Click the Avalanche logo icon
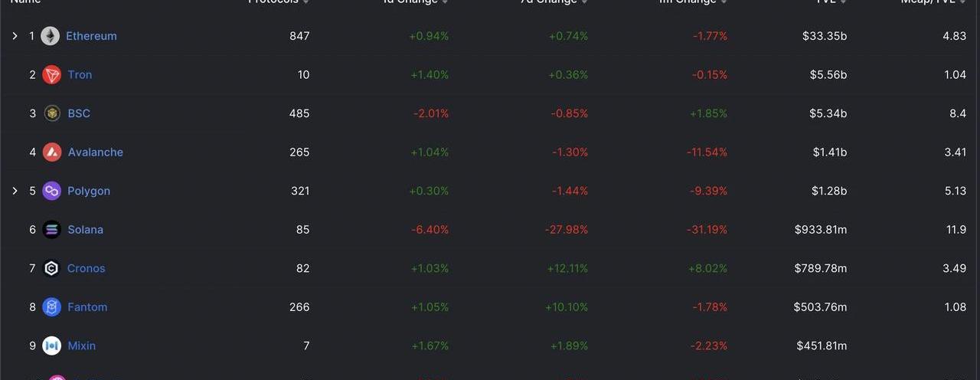 coord(52,152)
